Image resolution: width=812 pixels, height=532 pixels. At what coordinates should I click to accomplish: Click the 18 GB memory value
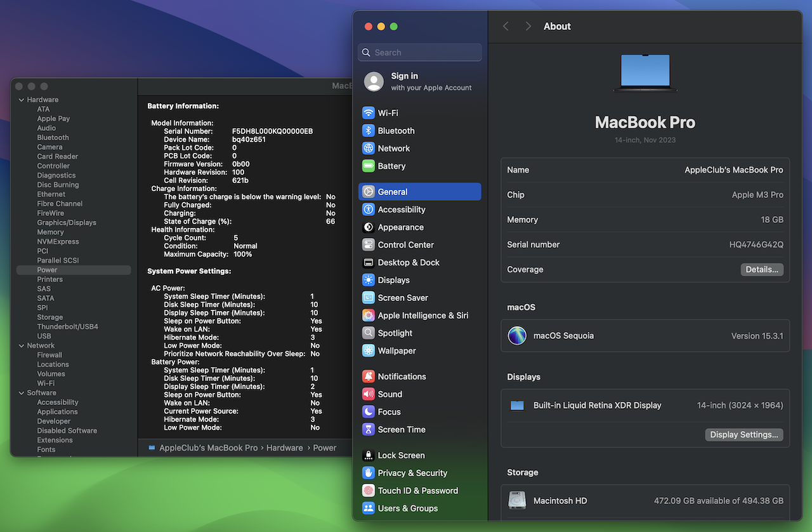[772, 220]
